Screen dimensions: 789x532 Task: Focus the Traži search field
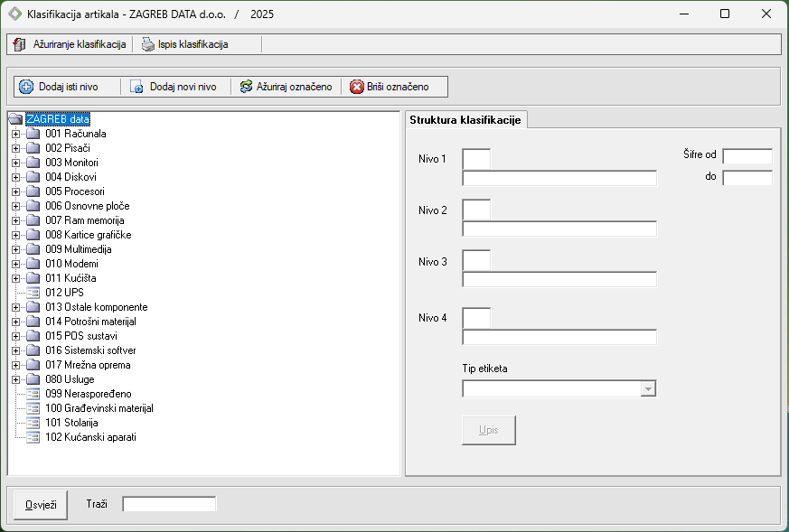(x=169, y=503)
